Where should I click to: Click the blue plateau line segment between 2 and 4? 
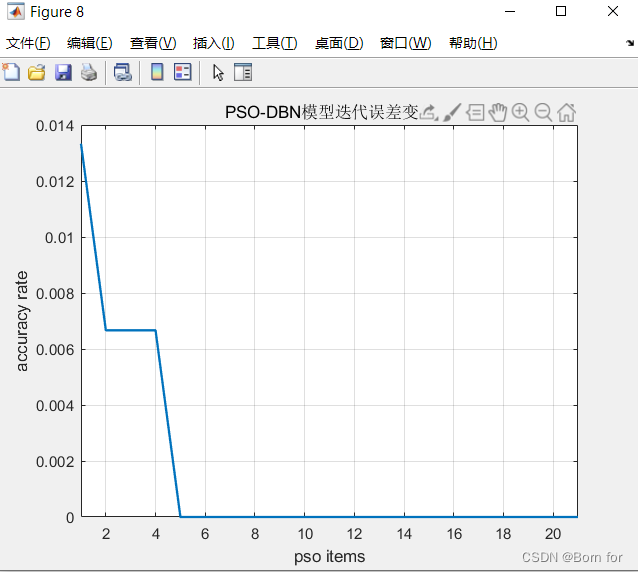(131, 330)
